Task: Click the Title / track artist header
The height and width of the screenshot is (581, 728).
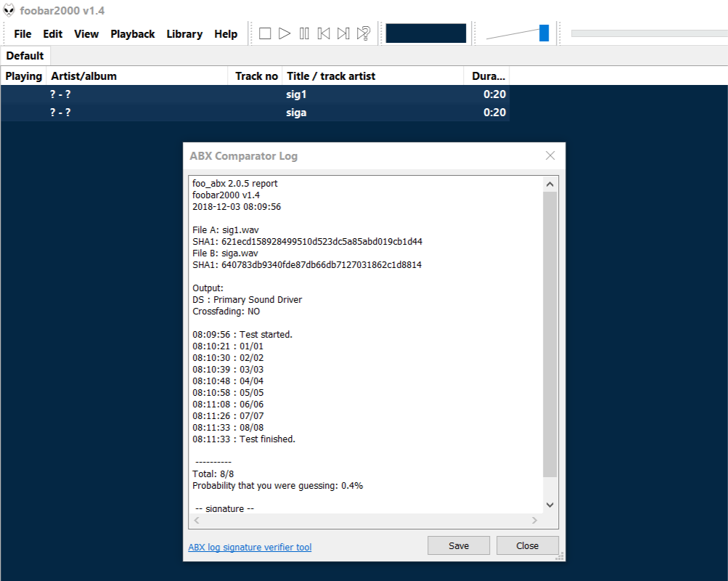Action: (x=373, y=76)
